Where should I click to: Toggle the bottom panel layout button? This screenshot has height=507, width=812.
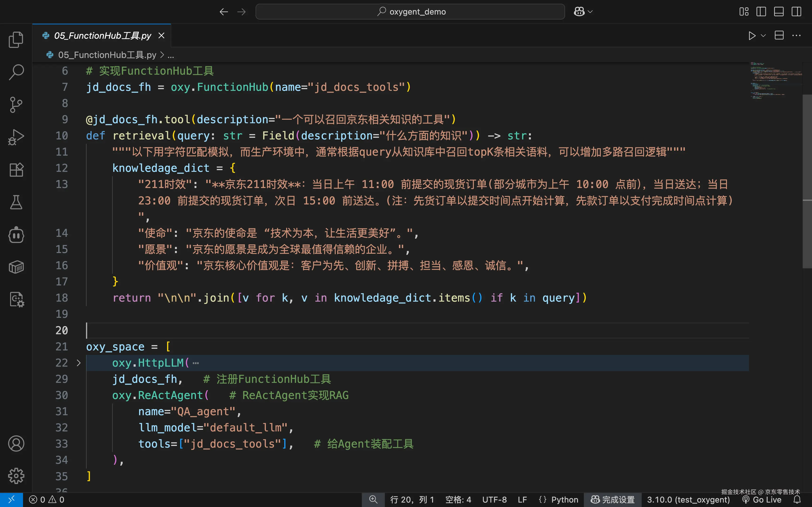778,12
